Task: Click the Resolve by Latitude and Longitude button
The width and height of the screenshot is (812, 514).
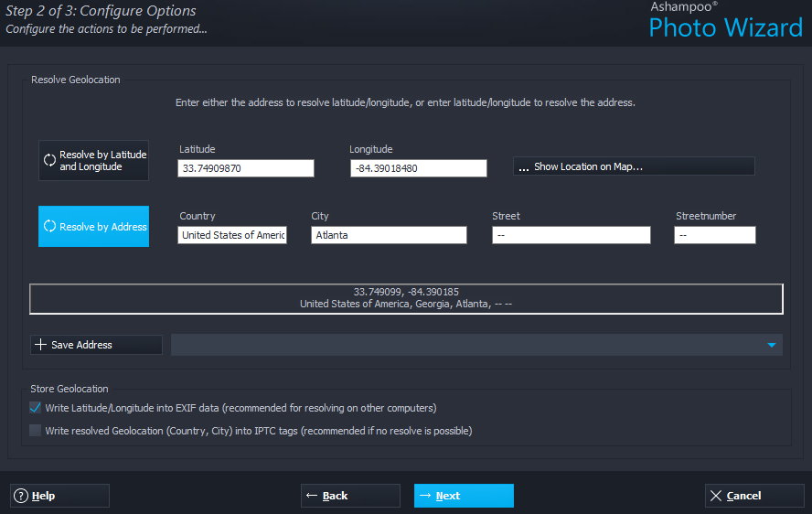Action: 93,161
